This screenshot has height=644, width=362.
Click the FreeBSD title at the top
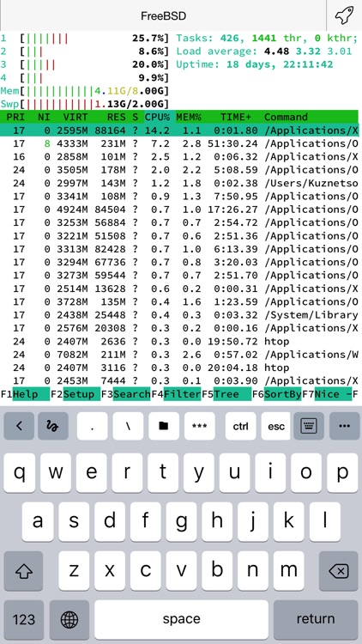(163, 16)
